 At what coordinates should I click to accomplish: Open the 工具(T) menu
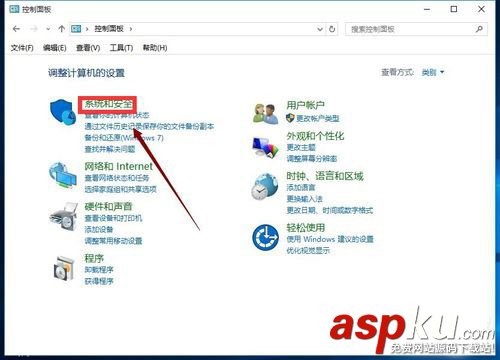click(121, 48)
